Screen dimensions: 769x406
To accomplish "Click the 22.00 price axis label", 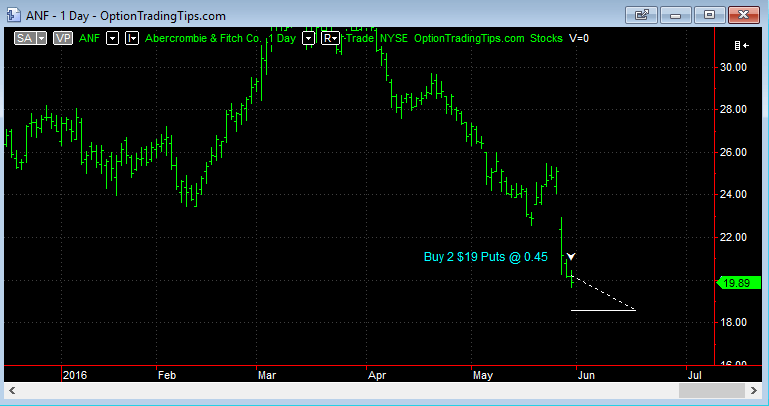I will (733, 237).
